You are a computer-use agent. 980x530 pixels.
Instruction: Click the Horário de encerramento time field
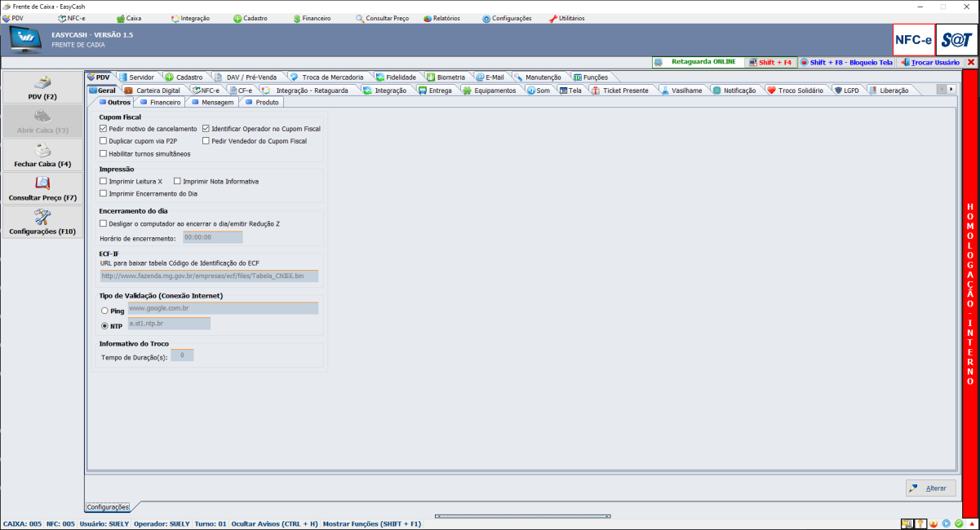click(x=212, y=237)
